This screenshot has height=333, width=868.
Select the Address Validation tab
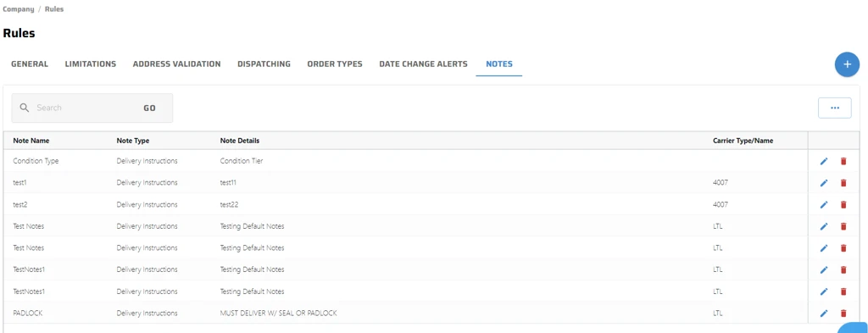click(x=176, y=64)
